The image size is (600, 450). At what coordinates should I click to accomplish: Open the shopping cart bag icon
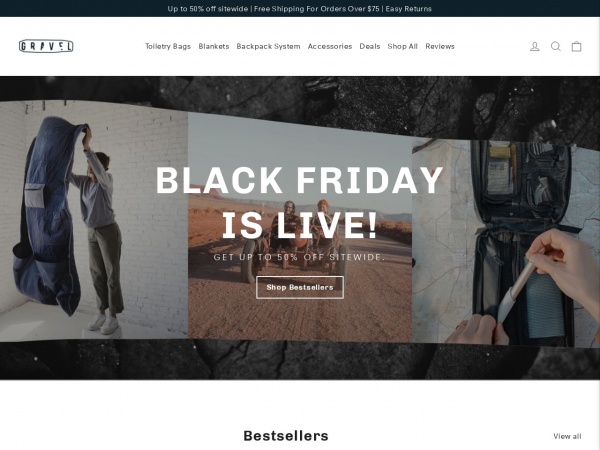(576, 47)
